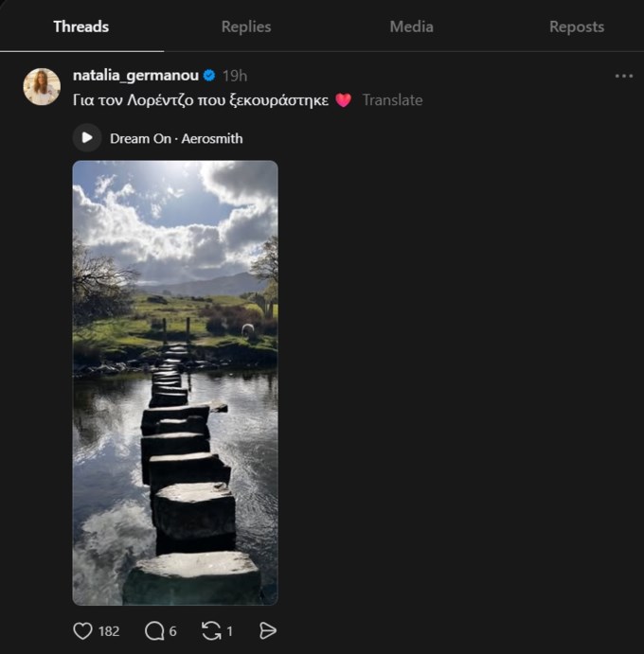Viewport: 644px width, 654px height.
Task: Switch to the Replies tab
Action: 246,27
